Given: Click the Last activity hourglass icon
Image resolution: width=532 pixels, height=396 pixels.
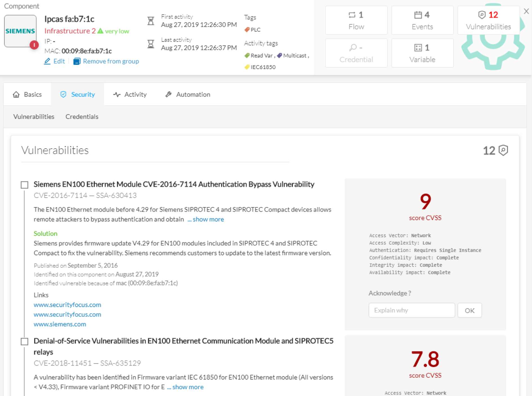Looking at the screenshot, I should pos(151,44).
